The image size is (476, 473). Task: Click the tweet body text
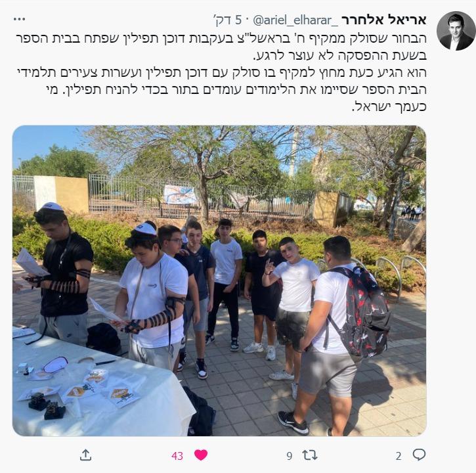pos(221,72)
